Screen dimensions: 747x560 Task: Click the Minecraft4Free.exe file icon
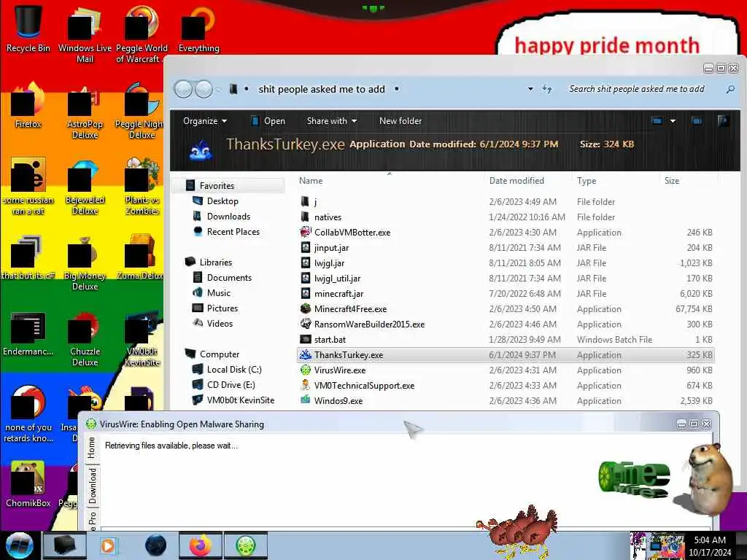pyautogui.click(x=306, y=308)
